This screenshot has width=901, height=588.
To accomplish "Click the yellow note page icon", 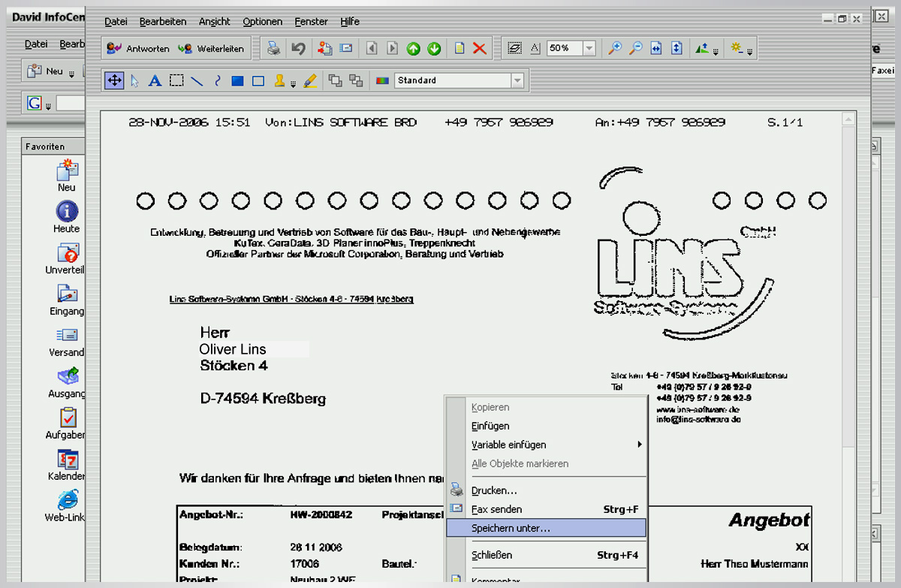I will point(460,49).
